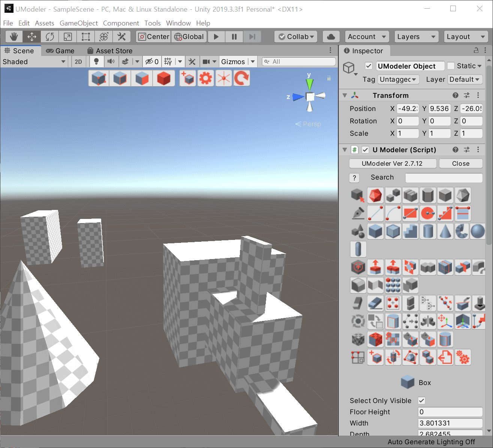Toggle the UModeler Object active checkbox
The image size is (493, 448).
pyautogui.click(x=369, y=66)
